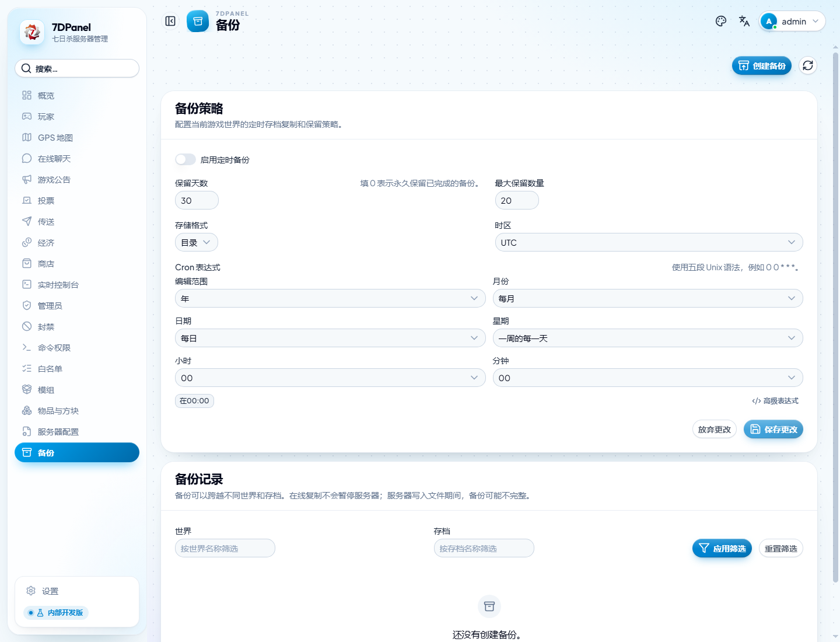Expand the 月份 每月 dropdown

click(648, 298)
